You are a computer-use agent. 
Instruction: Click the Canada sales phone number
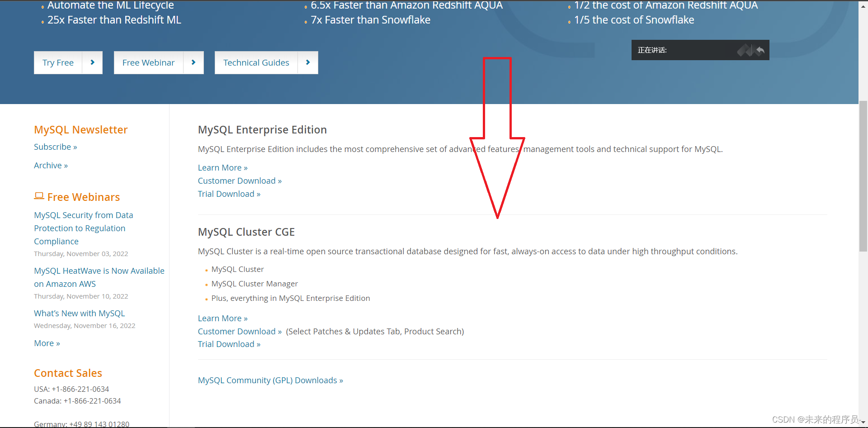[92, 401]
